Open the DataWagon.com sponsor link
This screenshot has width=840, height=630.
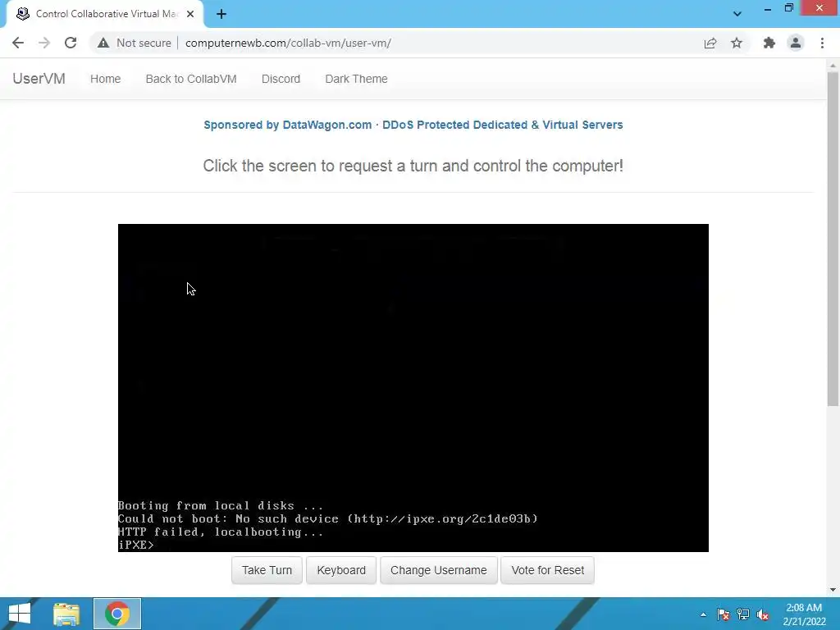click(413, 125)
